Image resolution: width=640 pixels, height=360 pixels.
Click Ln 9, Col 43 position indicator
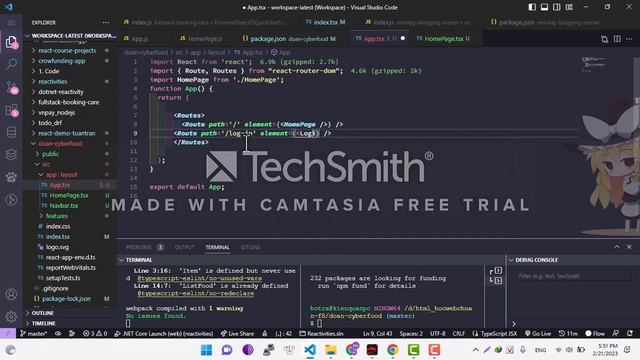378,333
